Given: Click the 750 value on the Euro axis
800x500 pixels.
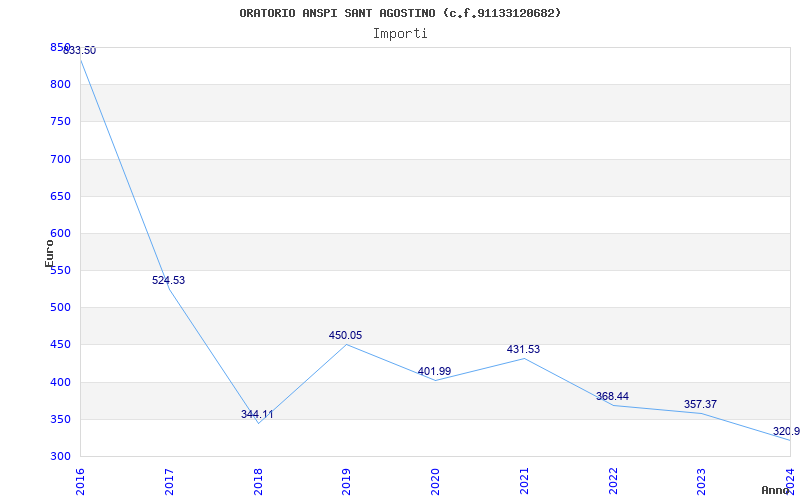Looking at the screenshot, I should coord(59,122).
